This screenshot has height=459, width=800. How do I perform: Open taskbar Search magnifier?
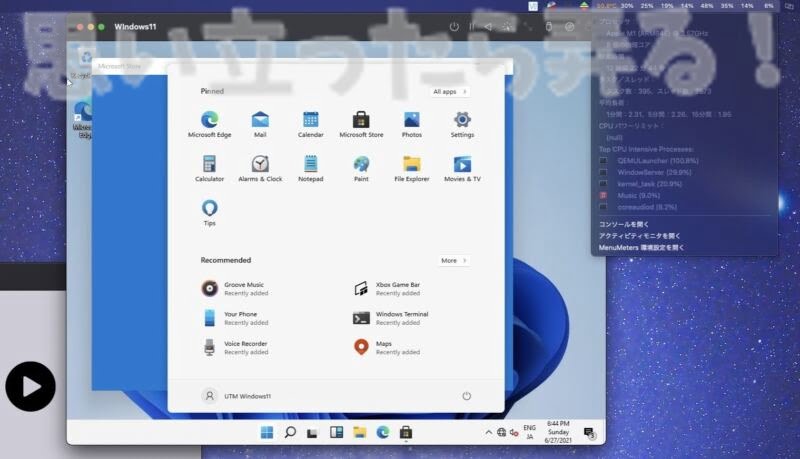290,432
